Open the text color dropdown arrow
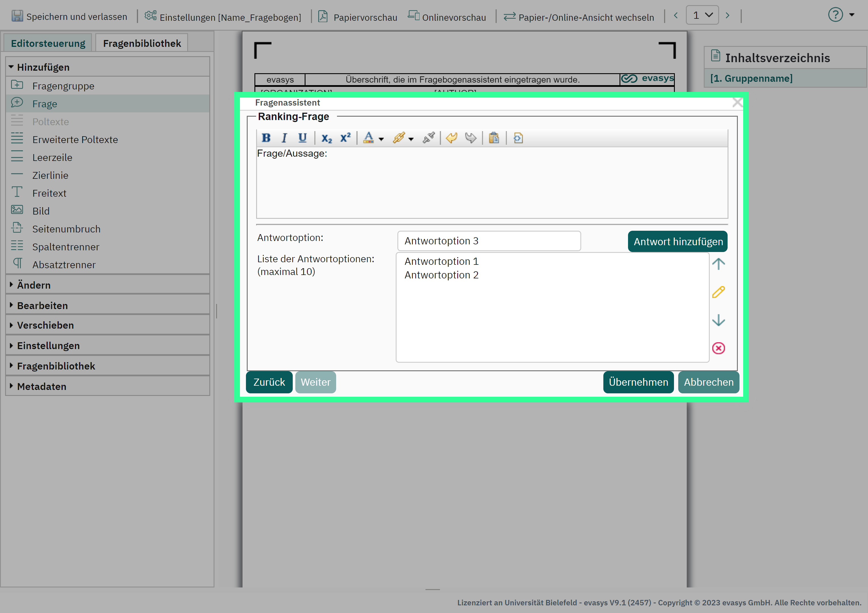The width and height of the screenshot is (868, 613). click(381, 139)
